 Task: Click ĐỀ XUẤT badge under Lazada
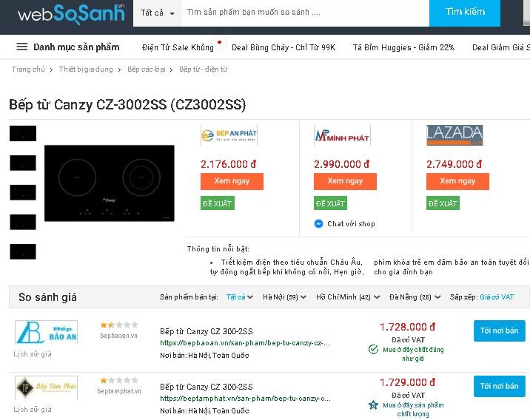pos(443,203)
